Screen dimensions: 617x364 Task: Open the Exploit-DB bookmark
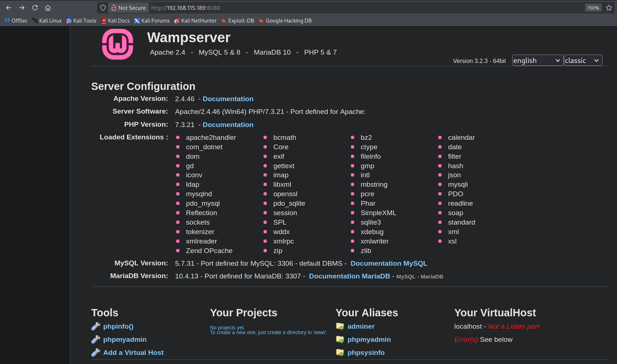(x=238, y=21)
